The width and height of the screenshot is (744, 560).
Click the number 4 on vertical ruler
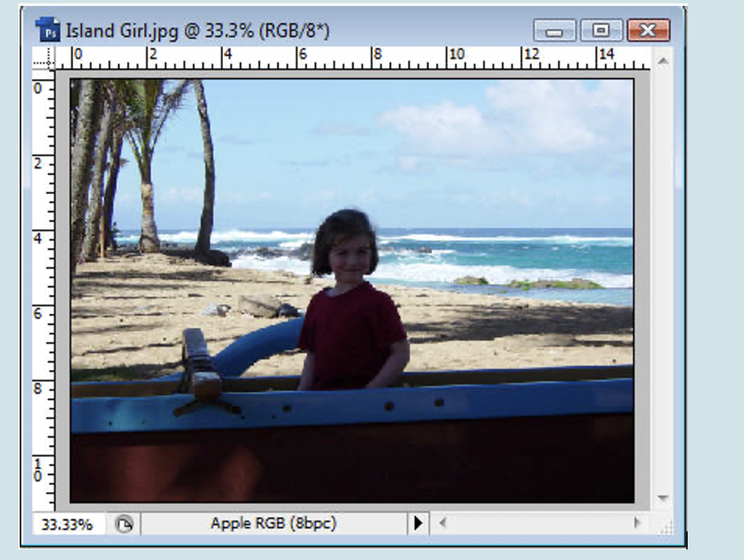click(38, 239)
